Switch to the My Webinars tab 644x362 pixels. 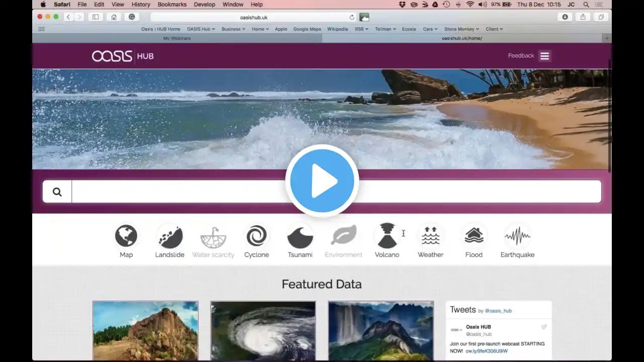[x=177, y=38]
